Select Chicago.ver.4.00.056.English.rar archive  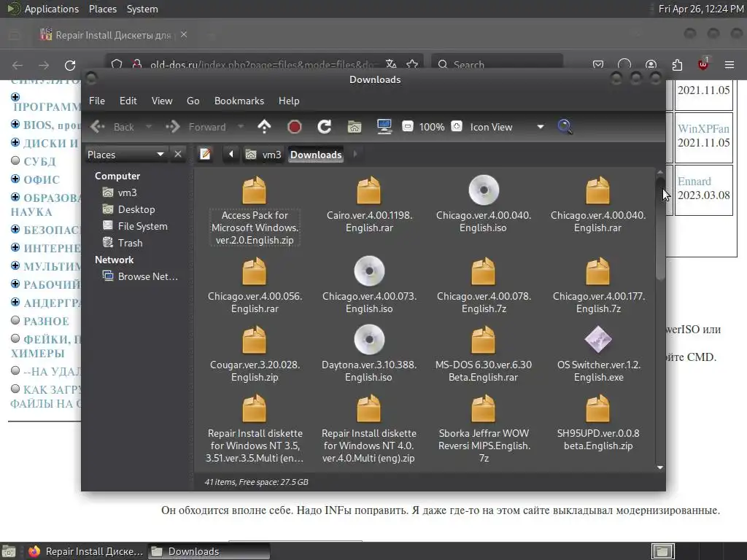point(255,285)
